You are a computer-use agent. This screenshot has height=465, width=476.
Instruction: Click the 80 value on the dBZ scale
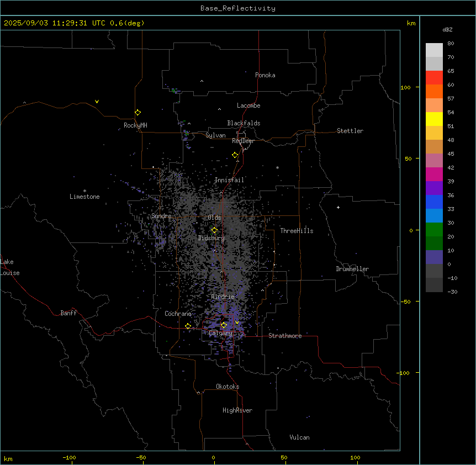click(x=451, y=44)
